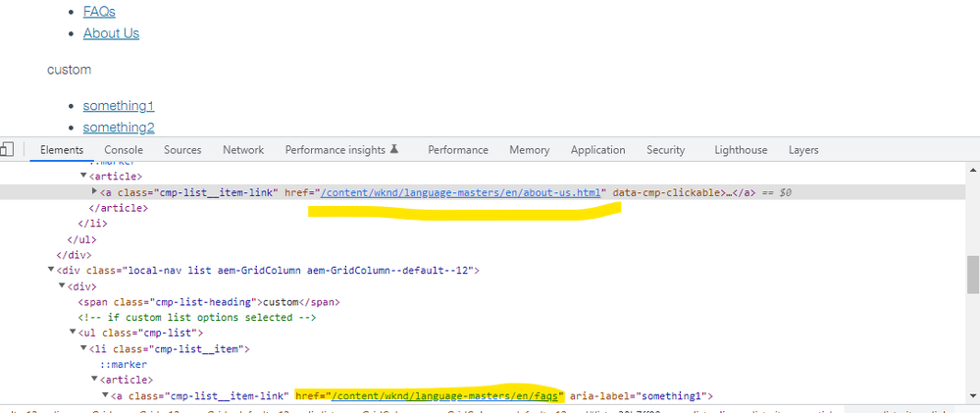Expand the about-us.html anchor node
Screen dimensions: 980x413
(x=95, y=192)
